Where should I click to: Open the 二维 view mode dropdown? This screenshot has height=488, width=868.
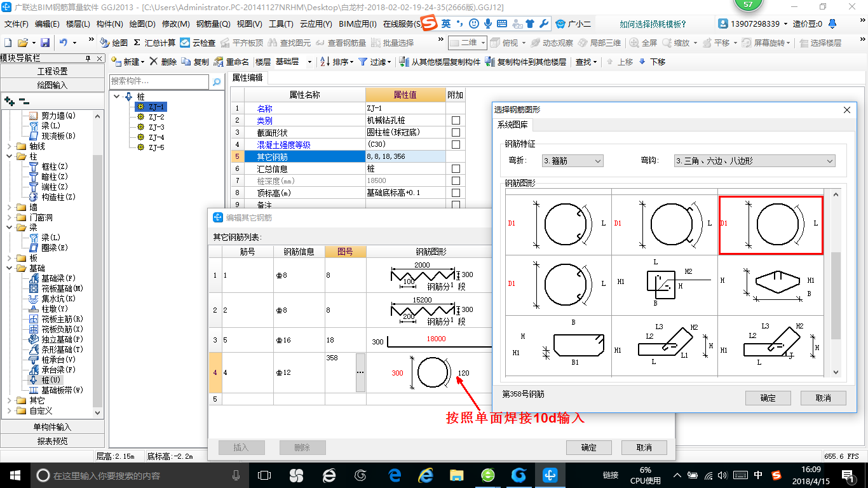point(467,43)
